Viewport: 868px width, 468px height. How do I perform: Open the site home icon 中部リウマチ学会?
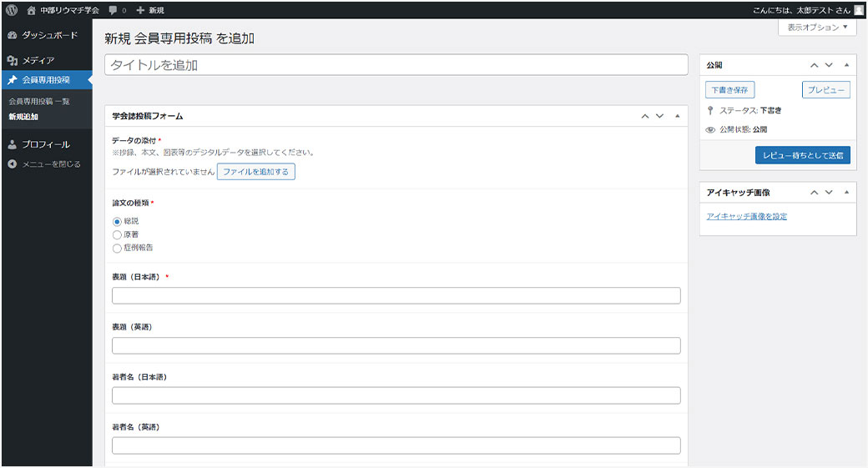click(x=31, y=10)
